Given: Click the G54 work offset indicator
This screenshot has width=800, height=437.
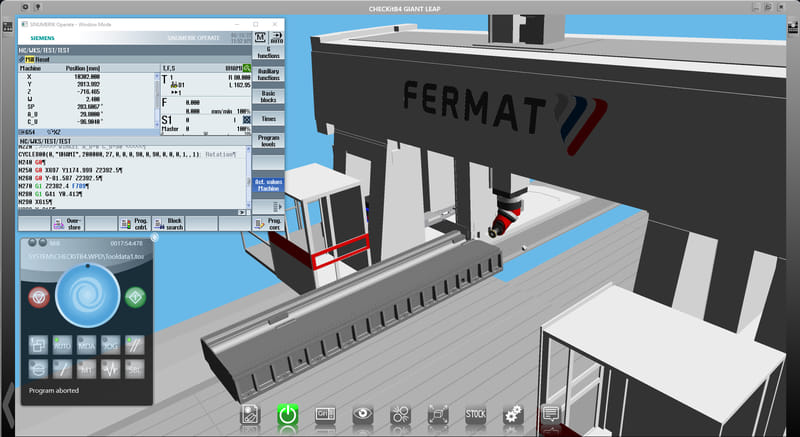Looking at the screenshot, I should coord(27,132).
